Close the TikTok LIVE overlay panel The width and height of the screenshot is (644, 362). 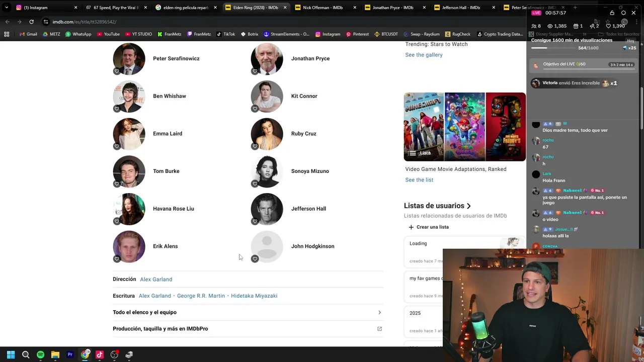click(x=633, y=13)
